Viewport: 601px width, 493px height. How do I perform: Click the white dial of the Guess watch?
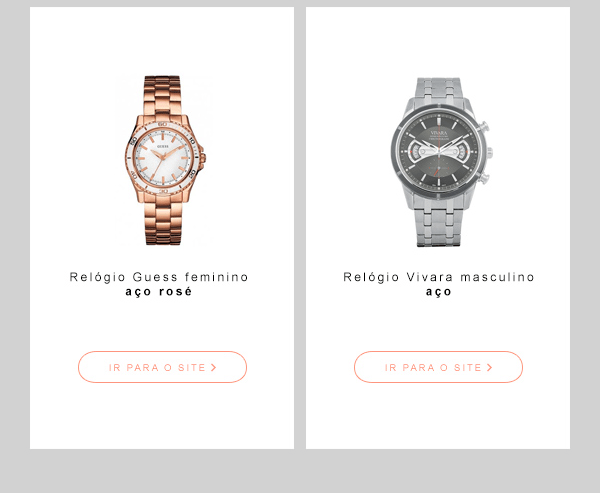[x=163, y=157]
